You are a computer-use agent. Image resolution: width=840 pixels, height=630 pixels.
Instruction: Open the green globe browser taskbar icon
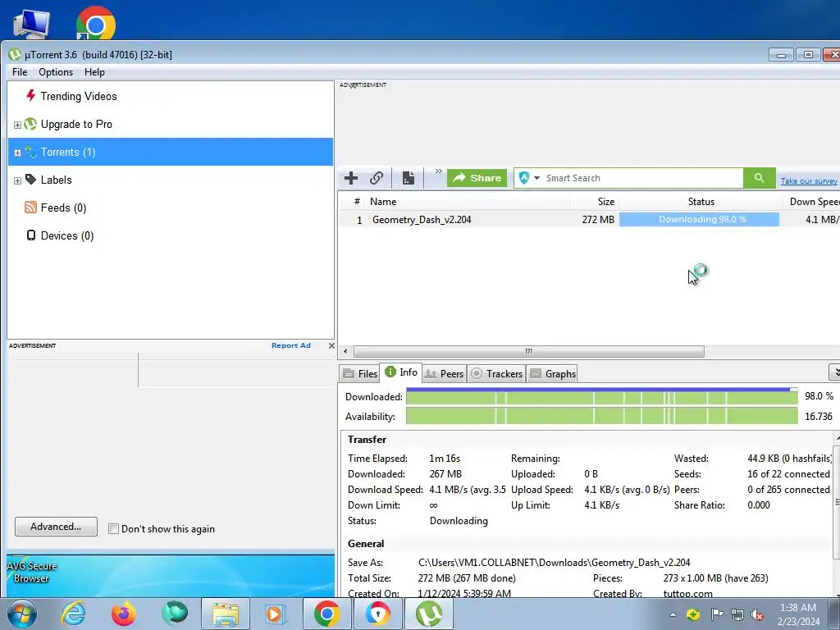pyautogui.click(x=175, y=614)
